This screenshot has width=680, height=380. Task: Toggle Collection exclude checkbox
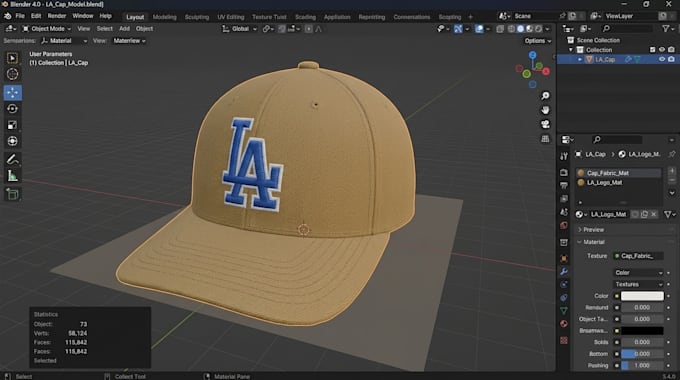pyautogui.click(x=652, y=49)
